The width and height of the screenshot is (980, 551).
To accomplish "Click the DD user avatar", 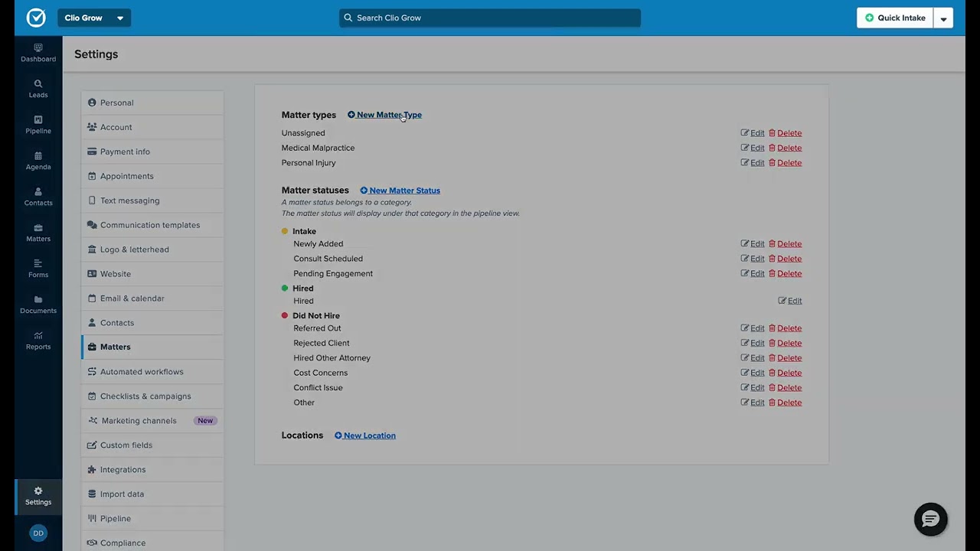I will coord(38,533).
